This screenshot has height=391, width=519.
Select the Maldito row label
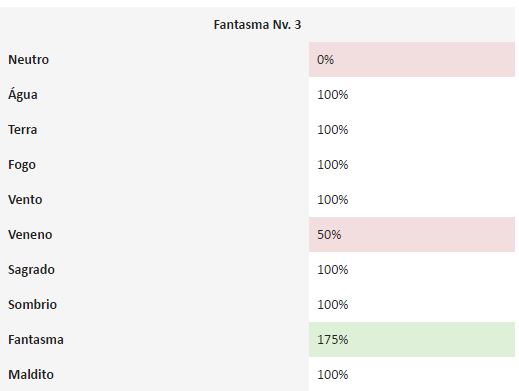click(31, 375)
